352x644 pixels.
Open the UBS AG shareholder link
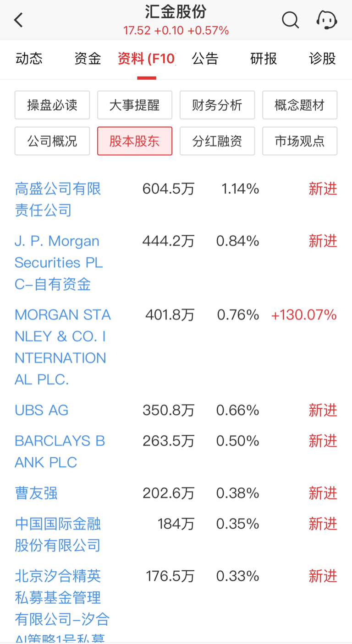pos(42,410)
